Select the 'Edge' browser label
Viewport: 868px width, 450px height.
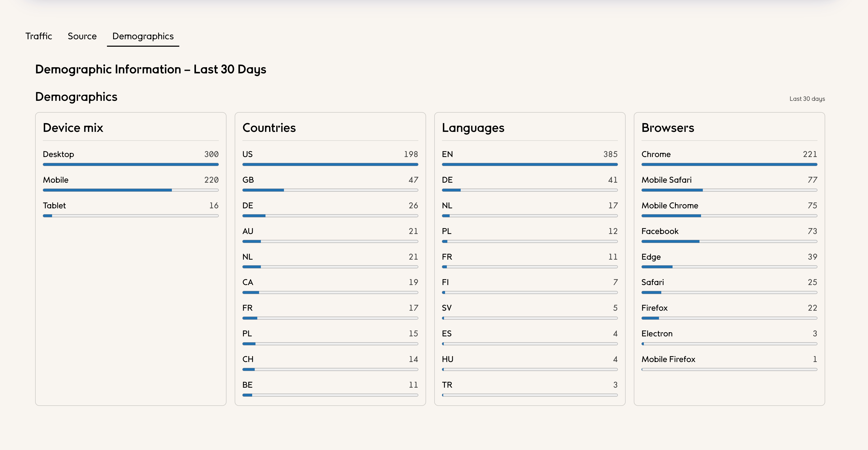[651, 257]
